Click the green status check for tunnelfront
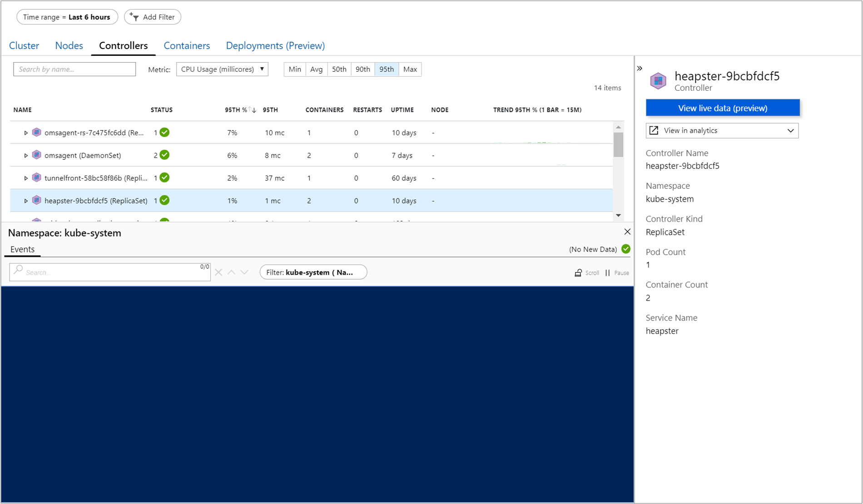 165,178
